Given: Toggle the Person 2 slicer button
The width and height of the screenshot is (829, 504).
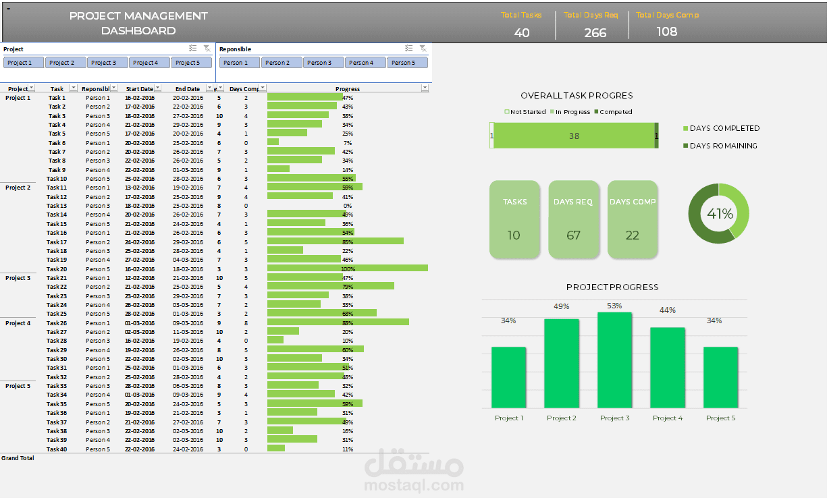Looking at the screenshot, I should tap(281, 62).
